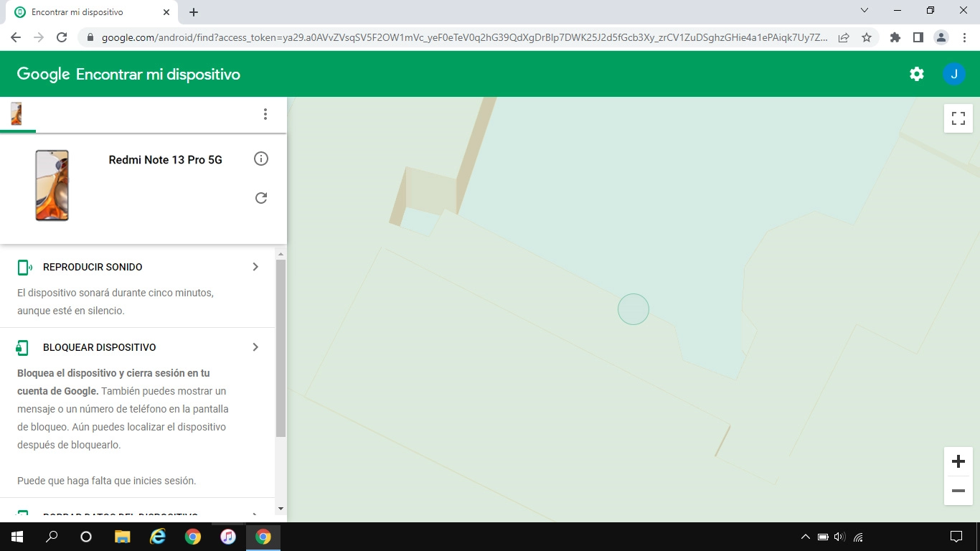Click the Google profile avatar

tap(954, 73)
